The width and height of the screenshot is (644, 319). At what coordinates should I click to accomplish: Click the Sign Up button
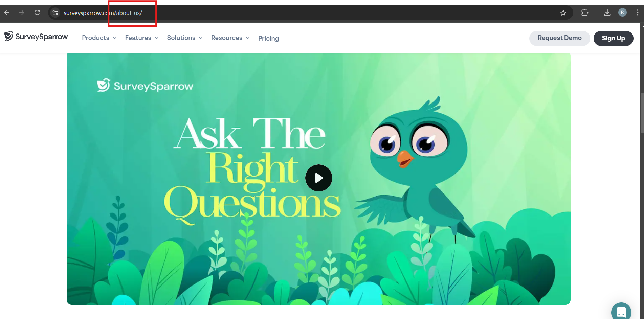tap(613, 38)
